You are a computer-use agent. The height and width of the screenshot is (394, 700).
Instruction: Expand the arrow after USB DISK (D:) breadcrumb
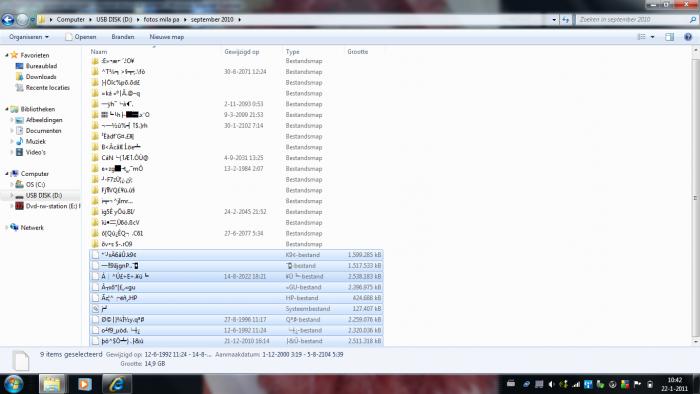pyautogui.click(x=138, y=20)
